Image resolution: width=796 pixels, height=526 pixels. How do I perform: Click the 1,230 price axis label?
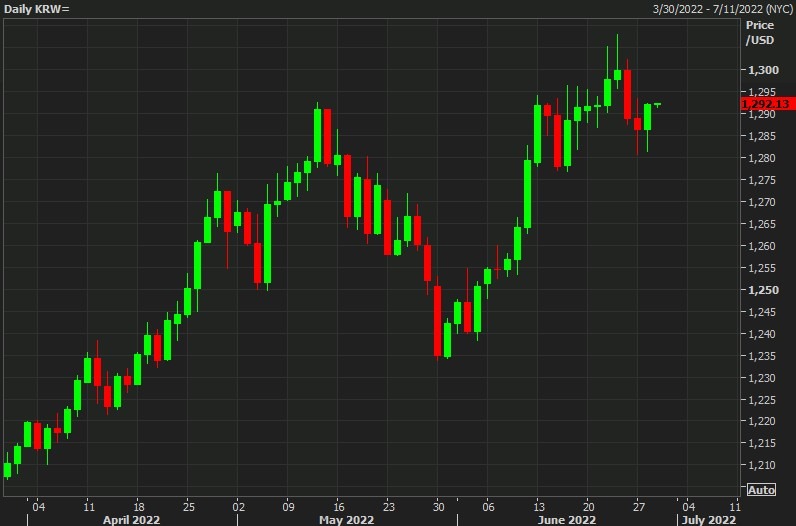(761, 378)
